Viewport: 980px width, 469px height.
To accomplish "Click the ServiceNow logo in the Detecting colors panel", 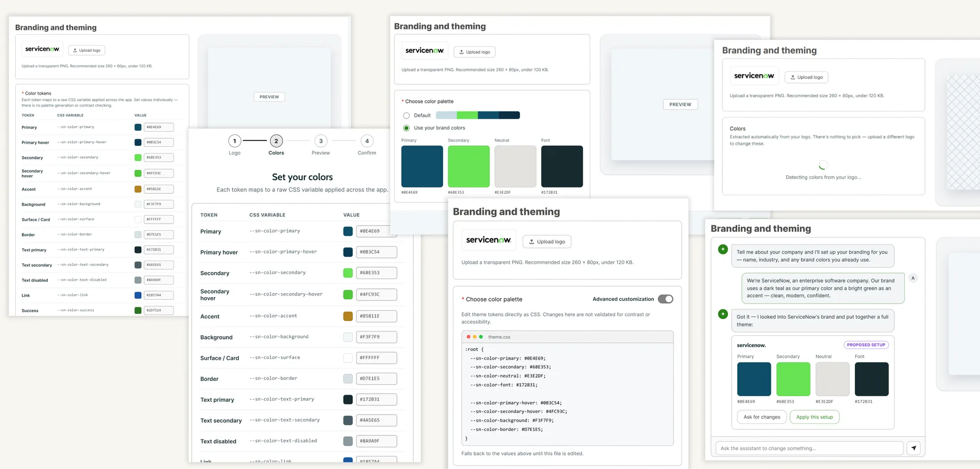I will (754, 76).
